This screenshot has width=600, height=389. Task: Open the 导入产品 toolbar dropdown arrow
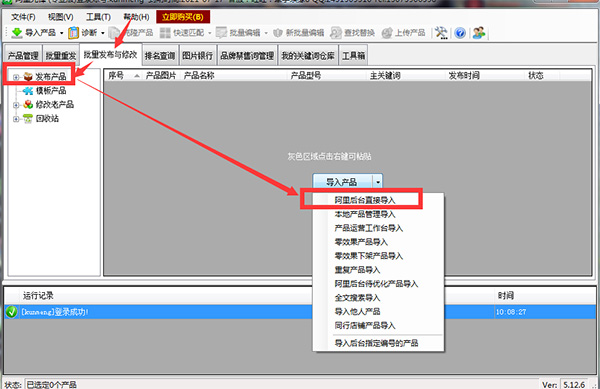point(61,33)
